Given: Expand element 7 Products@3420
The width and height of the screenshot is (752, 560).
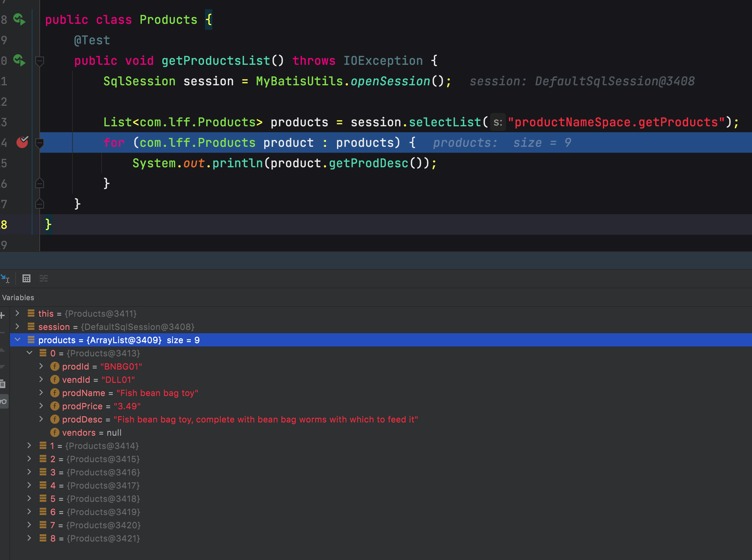Looking at the screenshot, I should (x=29, y=525).
